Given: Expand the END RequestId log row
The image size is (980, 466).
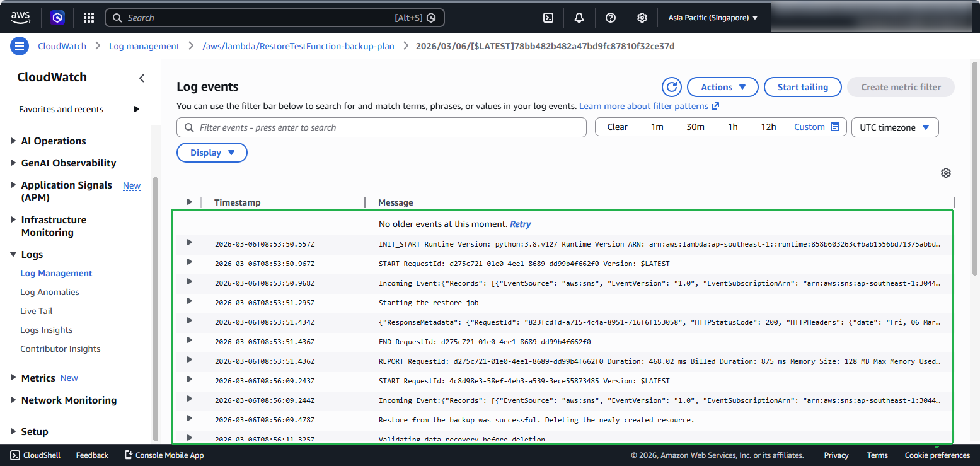Looking at the screenshot, I should click(x=189, y=340).
